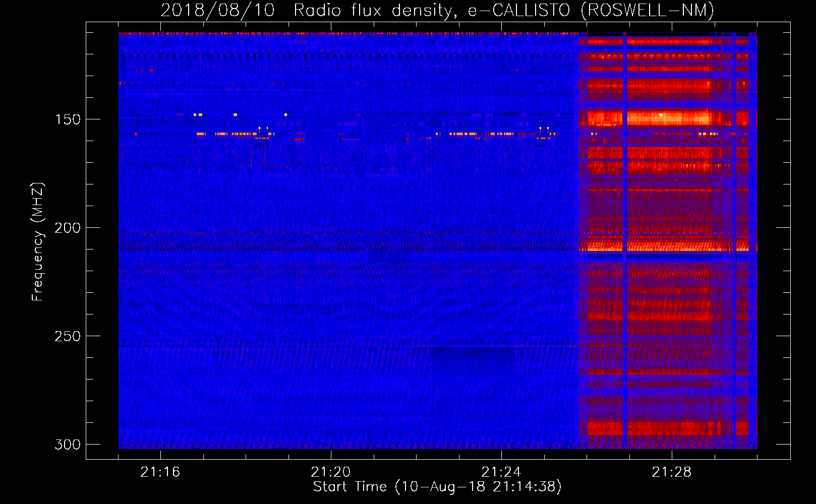Click the 300 frequency tick label
Screen dimensions: 816x504
[68, 445]
